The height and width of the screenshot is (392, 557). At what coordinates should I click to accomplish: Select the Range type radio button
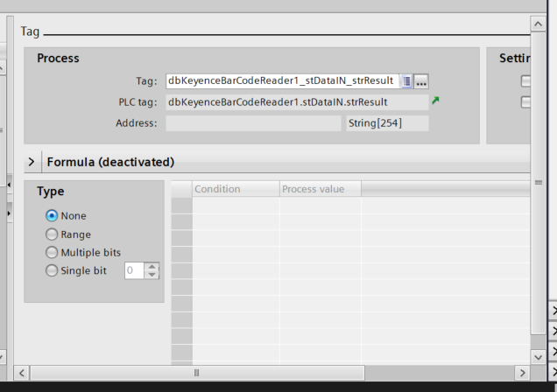[52, 234]
